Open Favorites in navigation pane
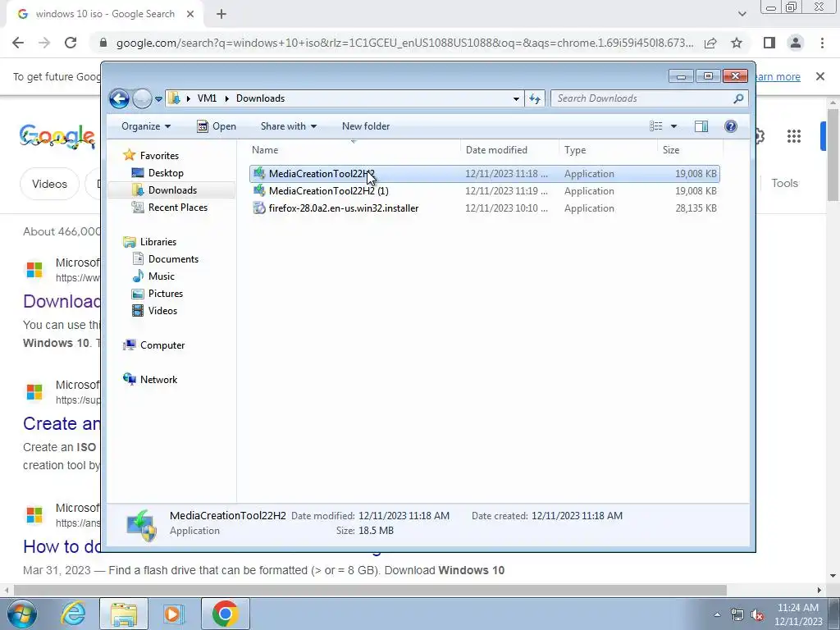 click(159, 155)
